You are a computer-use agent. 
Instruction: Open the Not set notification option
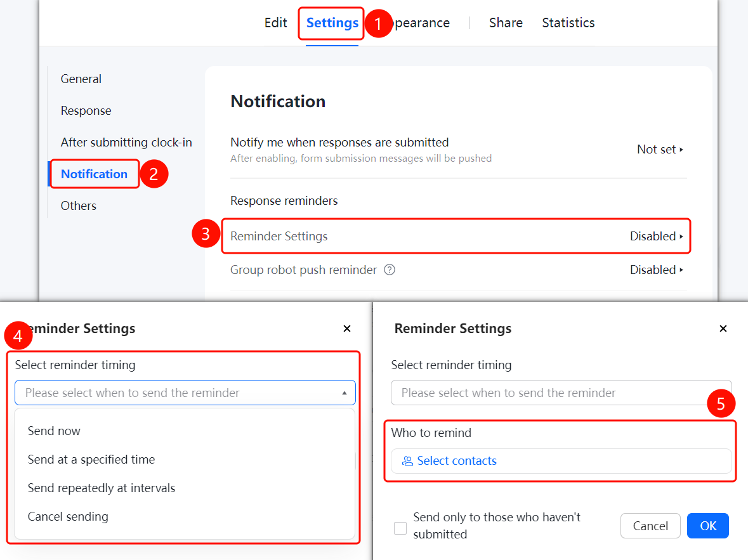coord(660,149)
